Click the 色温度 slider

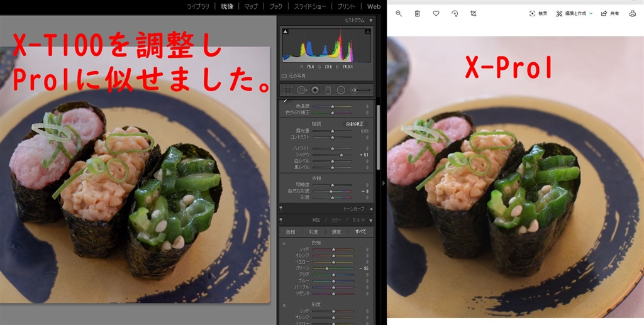[x=332, y=106]
